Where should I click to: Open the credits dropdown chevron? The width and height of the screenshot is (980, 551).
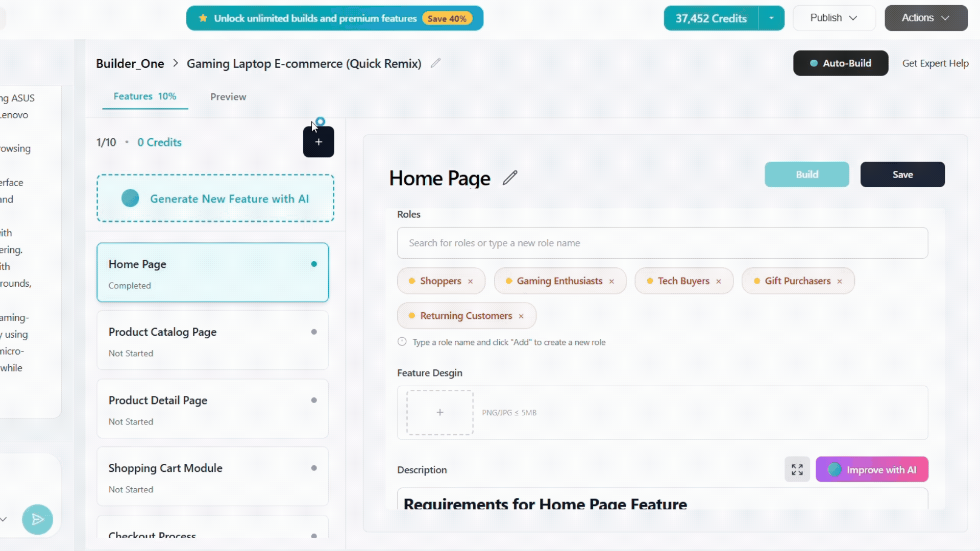tap(771, 17)
